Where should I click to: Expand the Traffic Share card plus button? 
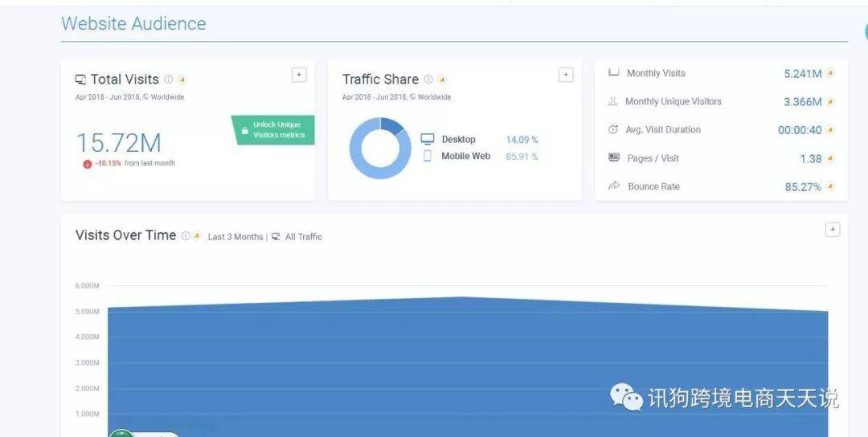point(566,75)
